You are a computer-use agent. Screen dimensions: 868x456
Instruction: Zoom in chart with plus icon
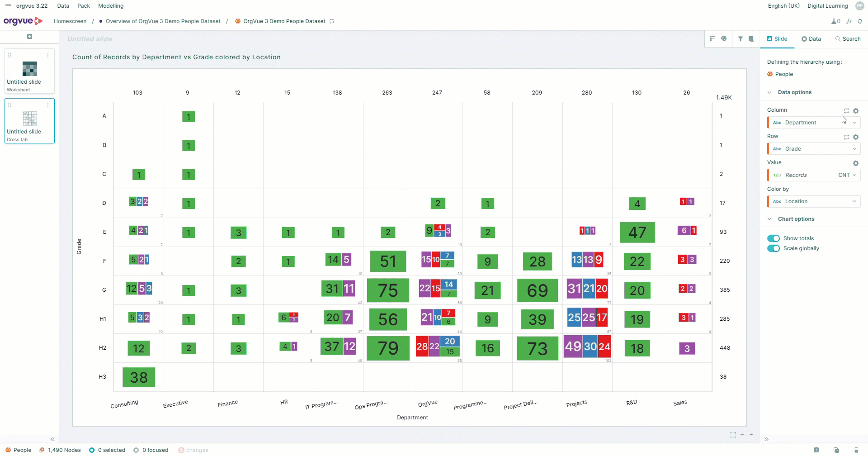pyautogui.click(x=751, y=435)
